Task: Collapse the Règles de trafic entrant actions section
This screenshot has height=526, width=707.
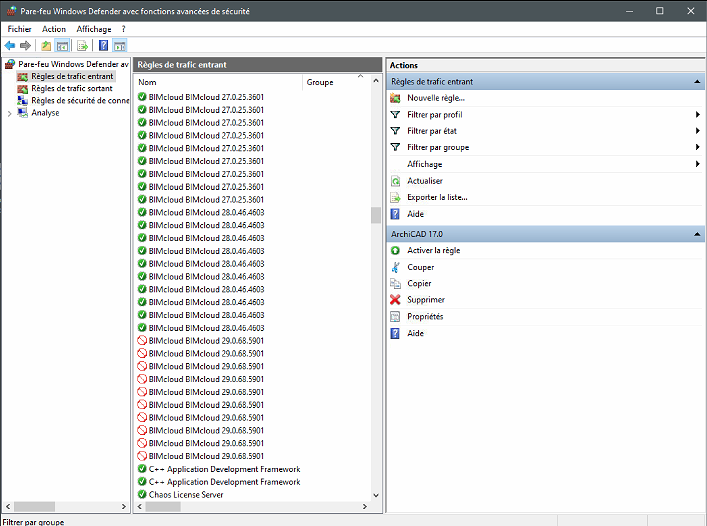Action: point(697,82)
